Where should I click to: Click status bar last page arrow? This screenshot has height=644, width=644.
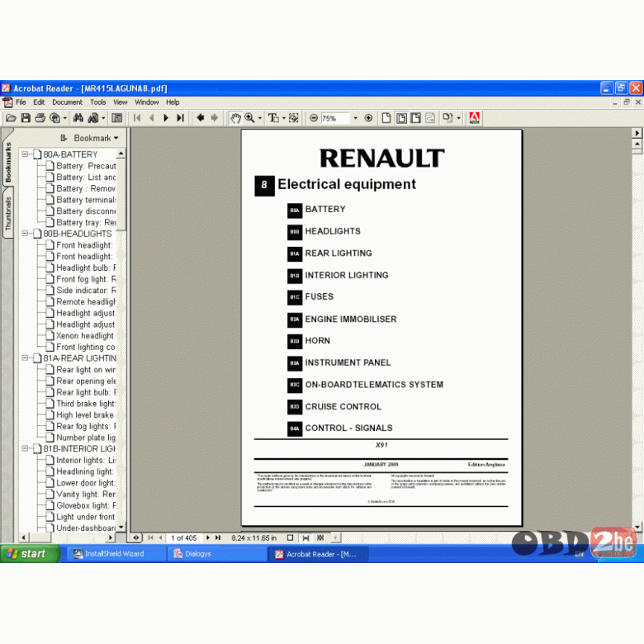coord(218,538)
